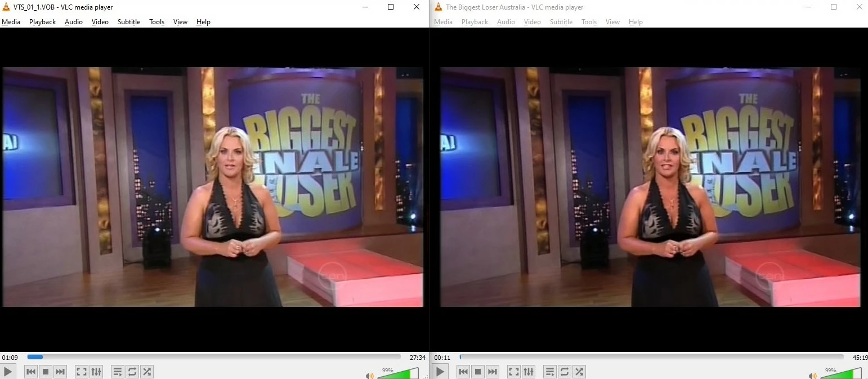Open Audio menu in Biggest Loser window
The height and width of the screenshot is (379, 868).
[x=506, y=22]
